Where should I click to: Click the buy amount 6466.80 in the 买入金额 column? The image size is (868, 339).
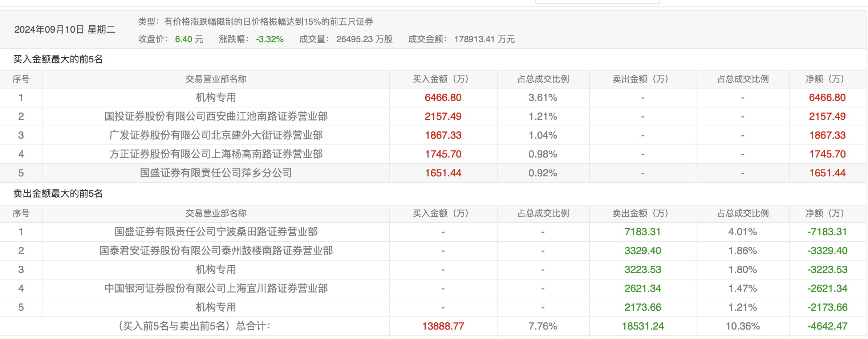443,98
